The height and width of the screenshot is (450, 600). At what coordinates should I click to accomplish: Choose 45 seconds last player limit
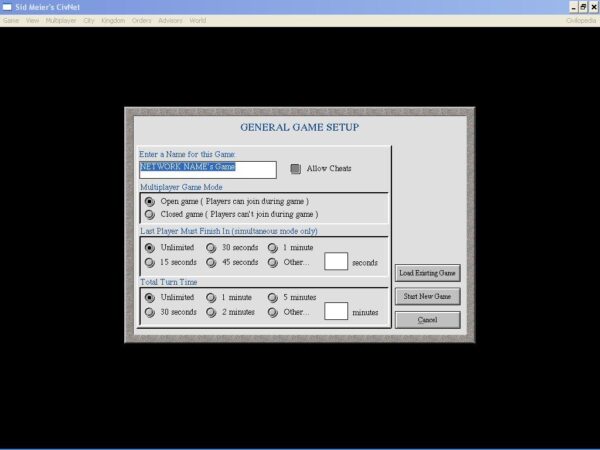pos(211,262)
